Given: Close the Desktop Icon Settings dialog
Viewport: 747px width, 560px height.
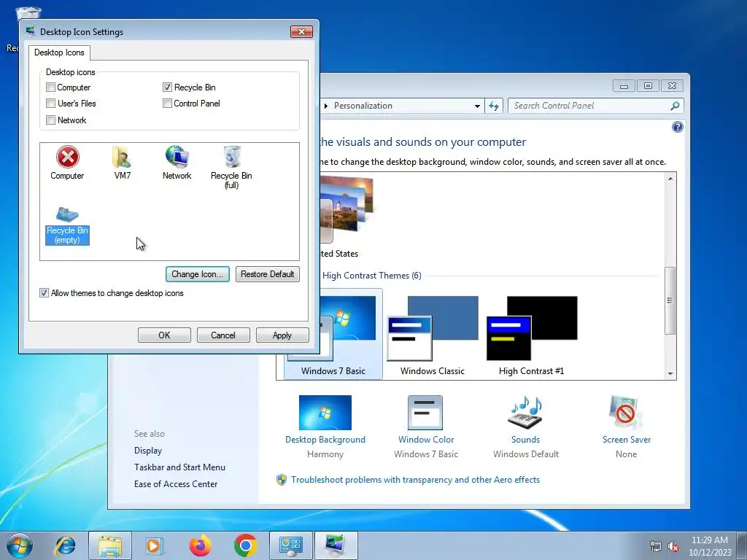Looking at the screenshot, I should pyautogui.click(x=301, y=31).
